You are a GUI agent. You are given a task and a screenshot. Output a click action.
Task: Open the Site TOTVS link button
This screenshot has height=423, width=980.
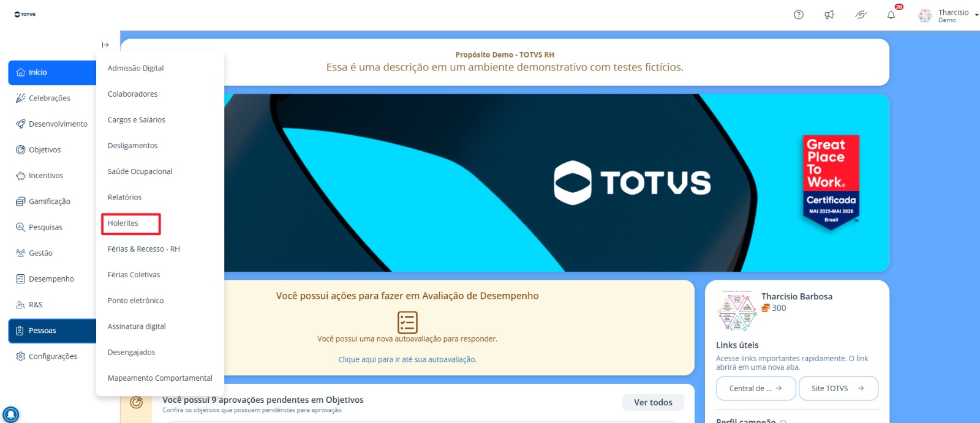click(x=838, y=388)
